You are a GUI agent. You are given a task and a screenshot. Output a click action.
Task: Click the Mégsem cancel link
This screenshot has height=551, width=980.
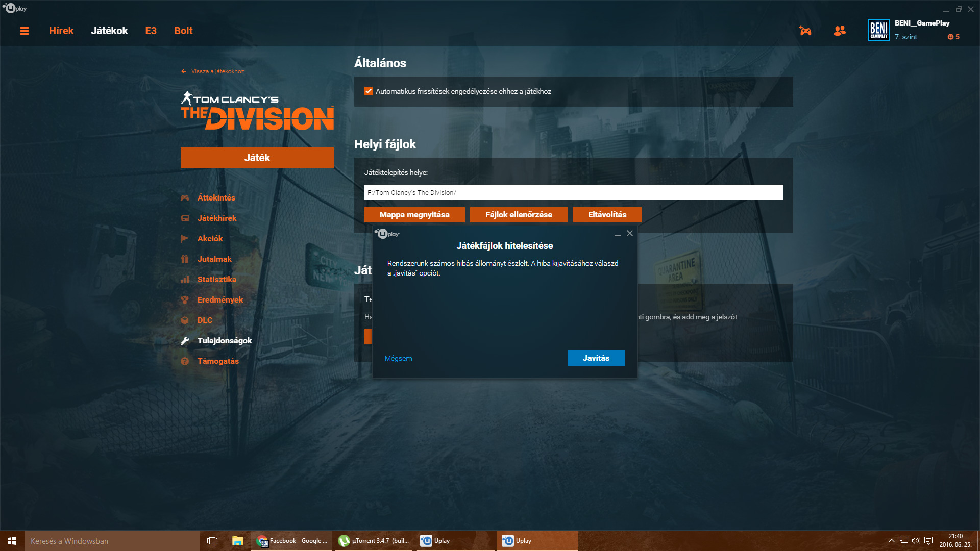398,358
